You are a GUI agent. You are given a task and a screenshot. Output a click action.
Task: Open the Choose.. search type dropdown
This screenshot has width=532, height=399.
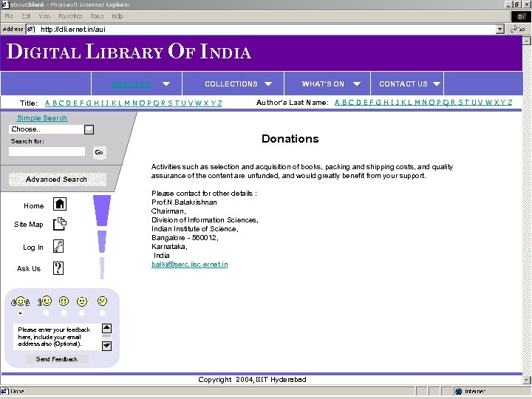89,129
